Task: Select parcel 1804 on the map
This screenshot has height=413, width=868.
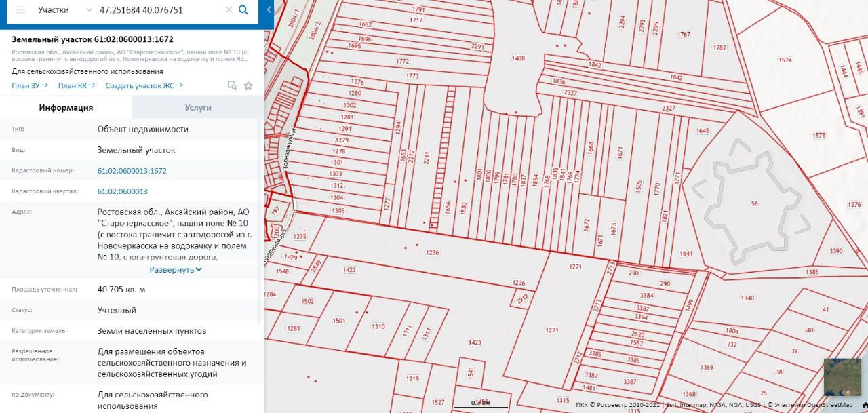Action: click(732, 331)
